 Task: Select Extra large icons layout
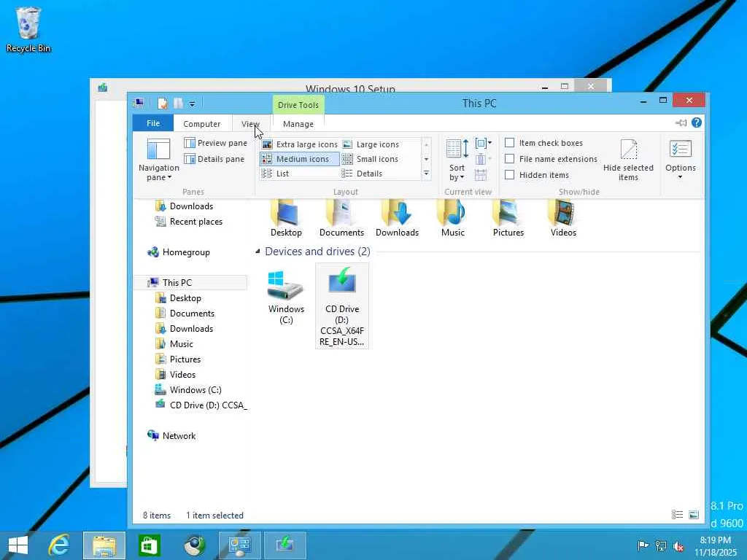tap(300, 144)
